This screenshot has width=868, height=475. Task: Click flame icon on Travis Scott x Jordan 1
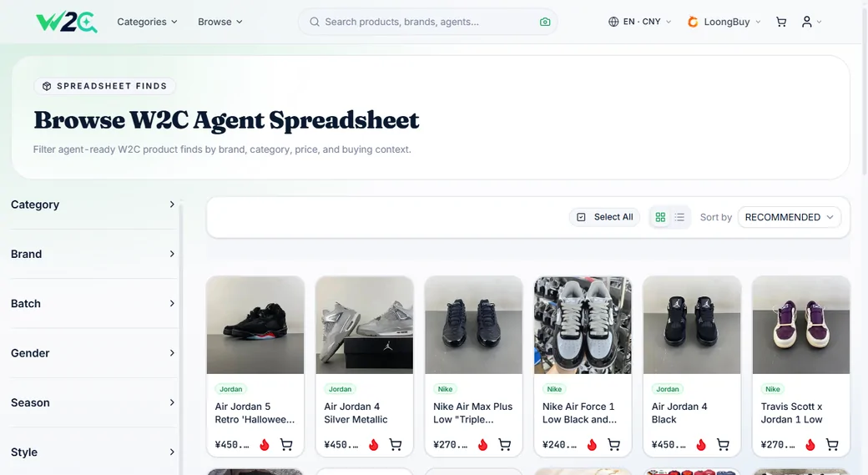[x=810, y=445]
